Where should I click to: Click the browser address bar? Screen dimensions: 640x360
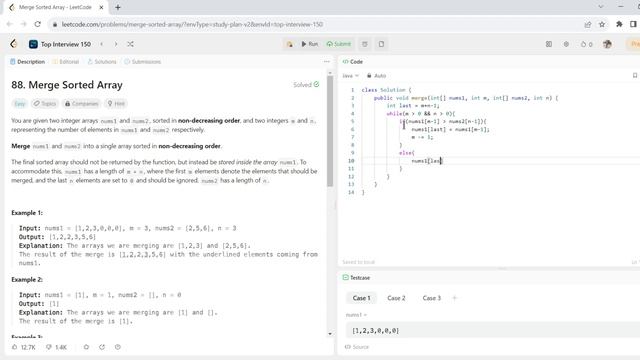314,24
